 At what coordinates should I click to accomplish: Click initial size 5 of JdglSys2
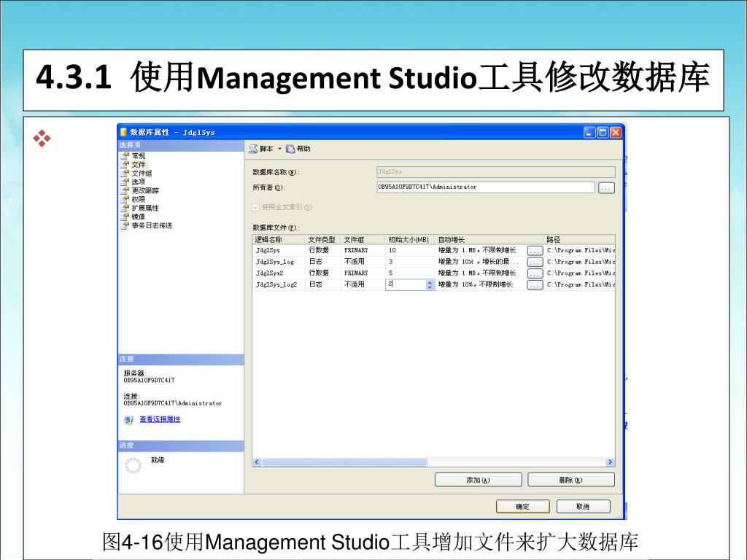click(410, 273)
